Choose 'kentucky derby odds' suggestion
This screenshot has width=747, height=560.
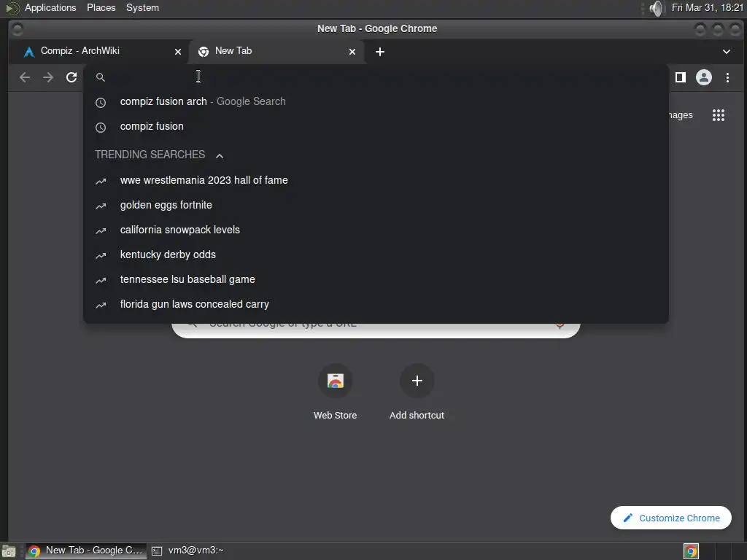coord(376,254)
